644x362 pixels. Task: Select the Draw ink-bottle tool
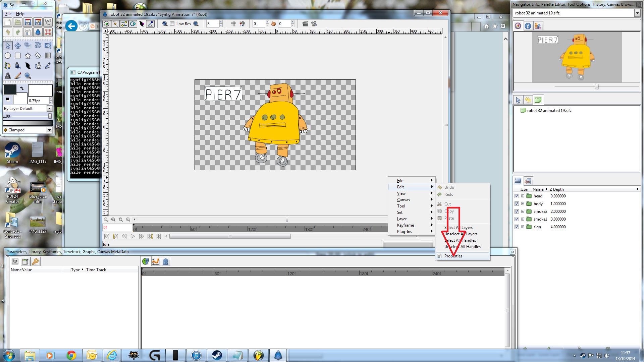coord(18,66)
